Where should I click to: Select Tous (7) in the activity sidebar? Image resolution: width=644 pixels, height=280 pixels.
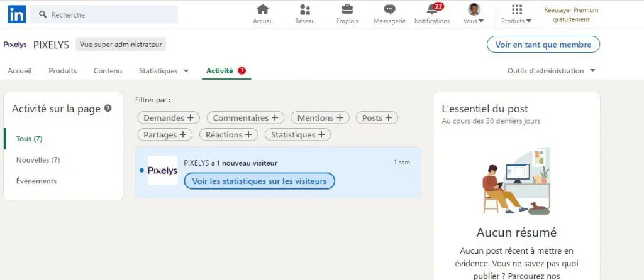click(29, 139)
